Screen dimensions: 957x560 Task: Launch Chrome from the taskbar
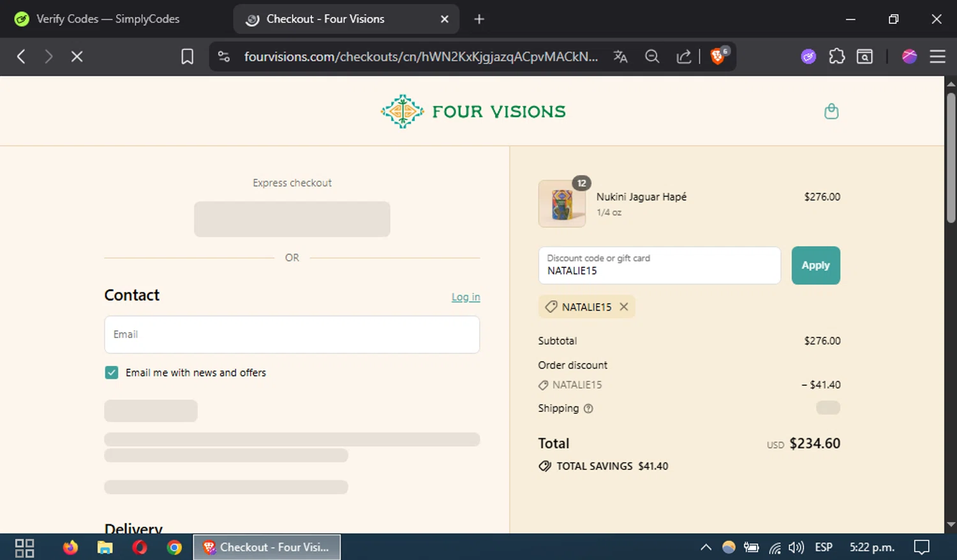pyautogui.click(x=174, y=547)
